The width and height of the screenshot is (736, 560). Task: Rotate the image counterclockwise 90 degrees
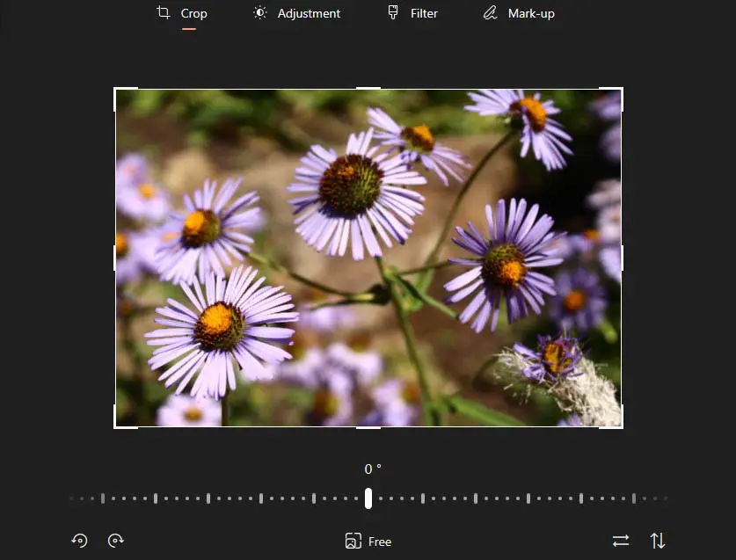tap(79, 541)
